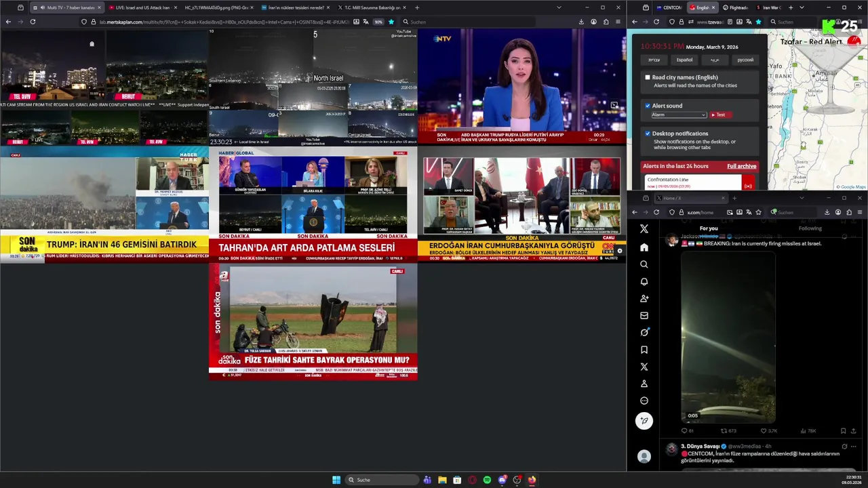Switch to İran'ın nükleer tesisleri tab

click(x=296, y=7)
